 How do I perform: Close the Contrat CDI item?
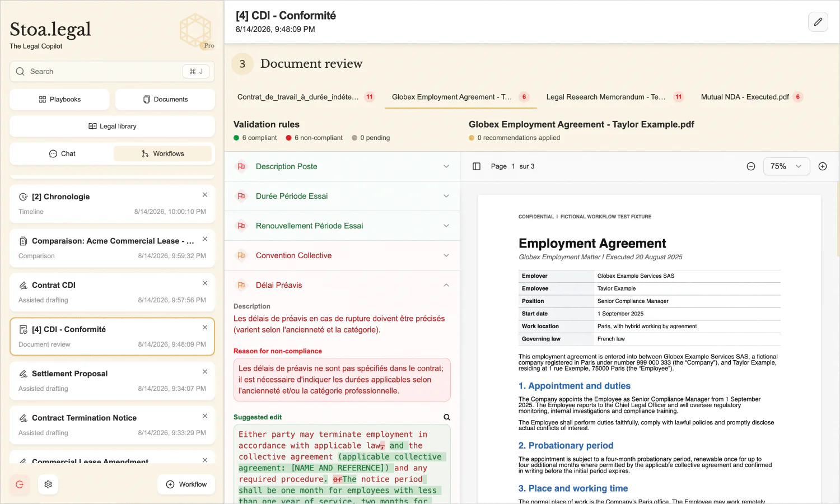click(x=205, y=283)
